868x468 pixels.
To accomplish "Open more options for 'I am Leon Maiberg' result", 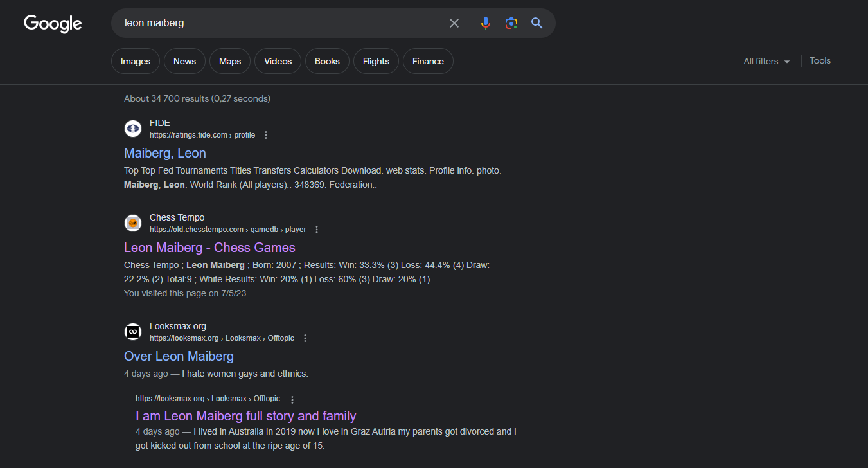I will click(292, 399).
